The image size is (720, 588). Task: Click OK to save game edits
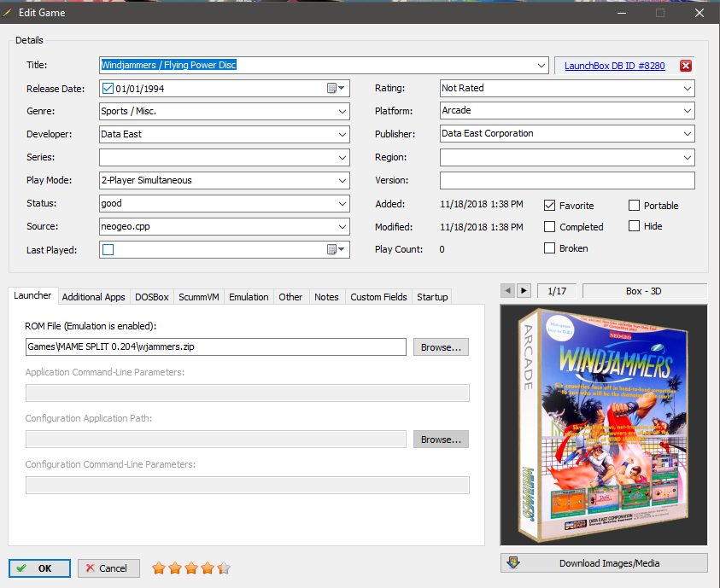[x=39, y=568]
